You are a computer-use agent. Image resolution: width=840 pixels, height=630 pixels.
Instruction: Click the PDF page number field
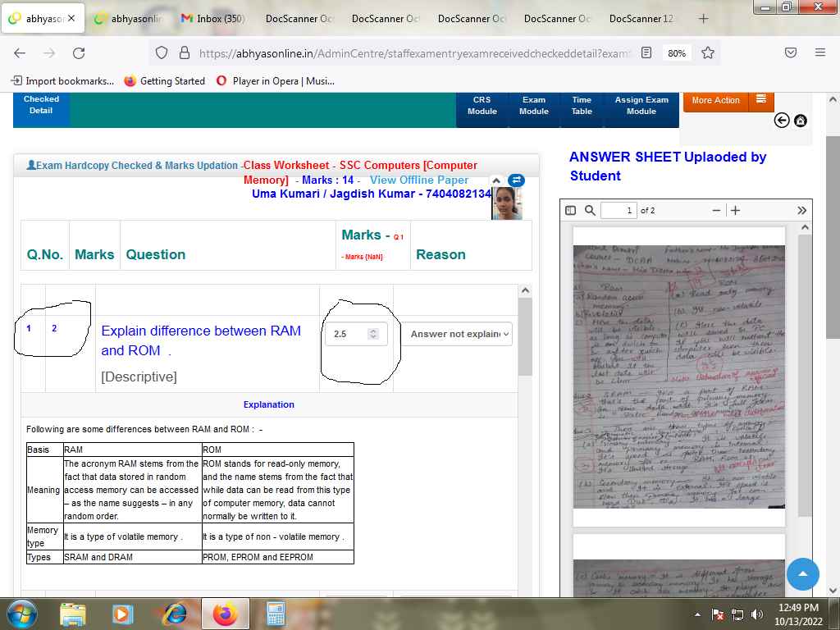[x=619, y=211]
